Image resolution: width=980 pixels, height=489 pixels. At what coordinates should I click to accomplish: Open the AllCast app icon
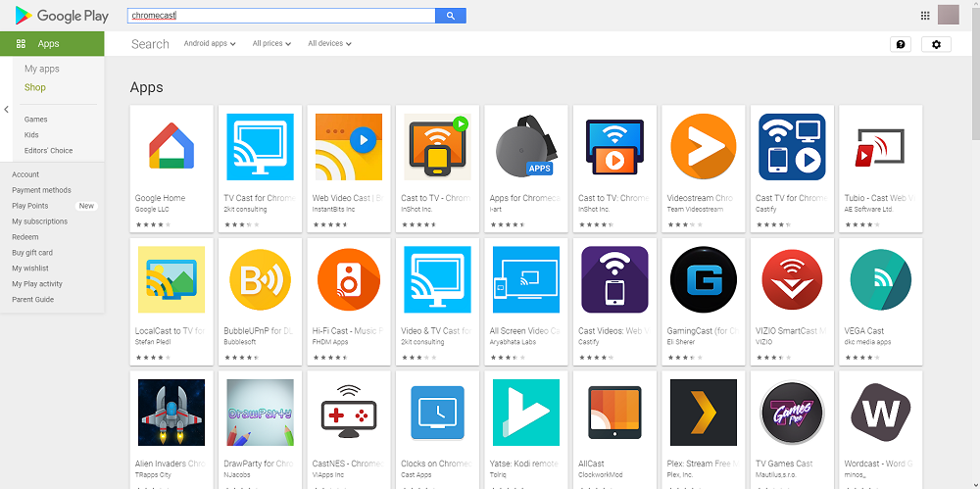point(615,413)
